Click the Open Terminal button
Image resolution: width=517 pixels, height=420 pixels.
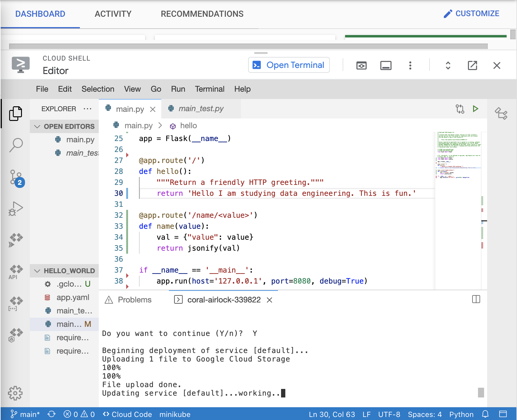[289, 65]
